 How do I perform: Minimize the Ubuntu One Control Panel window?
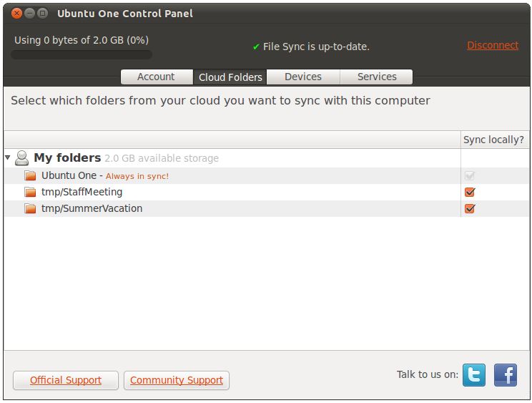click(x=29, y=13)
